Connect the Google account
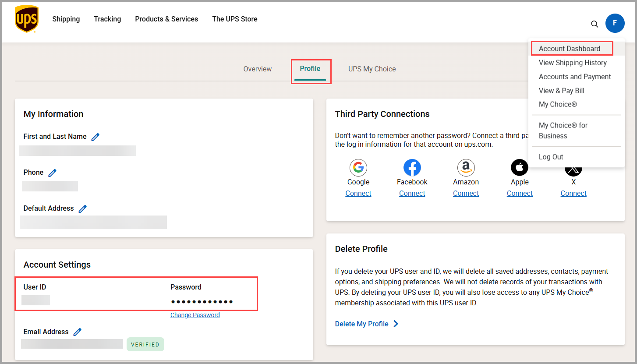 (x=358, y=193)
